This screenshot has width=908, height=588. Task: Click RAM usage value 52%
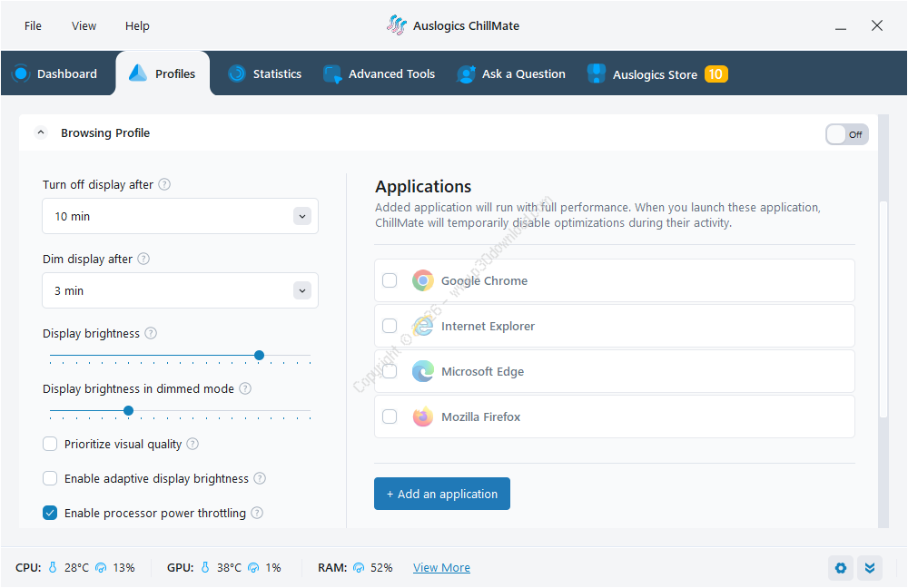click(381, 568)
